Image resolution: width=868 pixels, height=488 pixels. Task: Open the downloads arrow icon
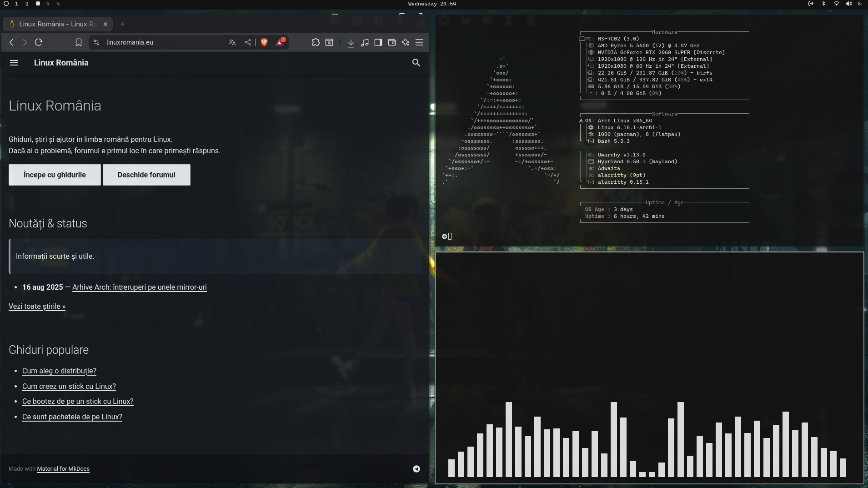click(351, 42)
